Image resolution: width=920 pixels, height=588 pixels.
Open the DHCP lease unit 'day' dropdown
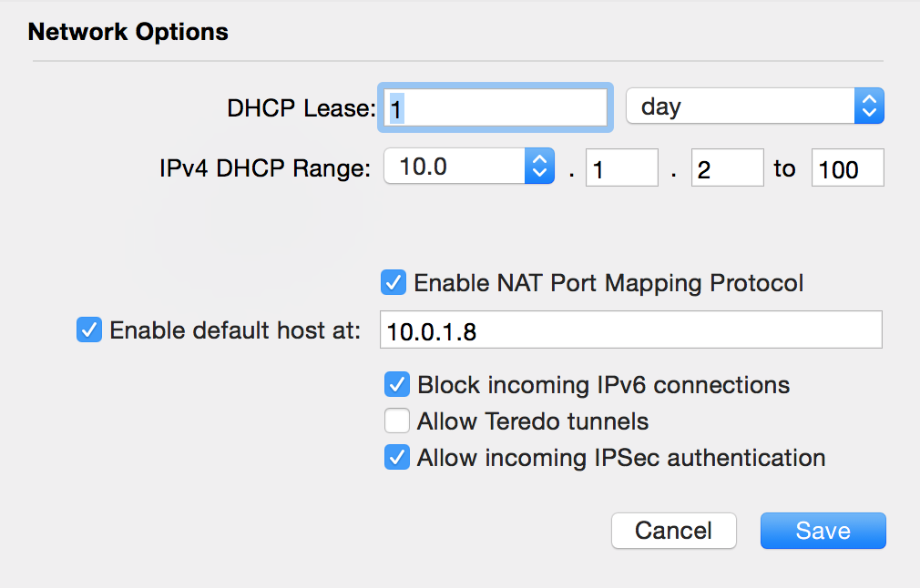tap(741, 107)
